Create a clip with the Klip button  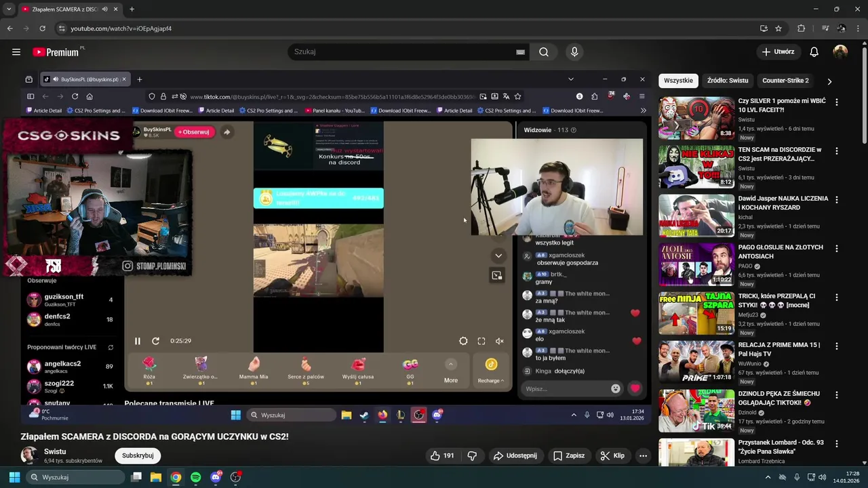612,455
